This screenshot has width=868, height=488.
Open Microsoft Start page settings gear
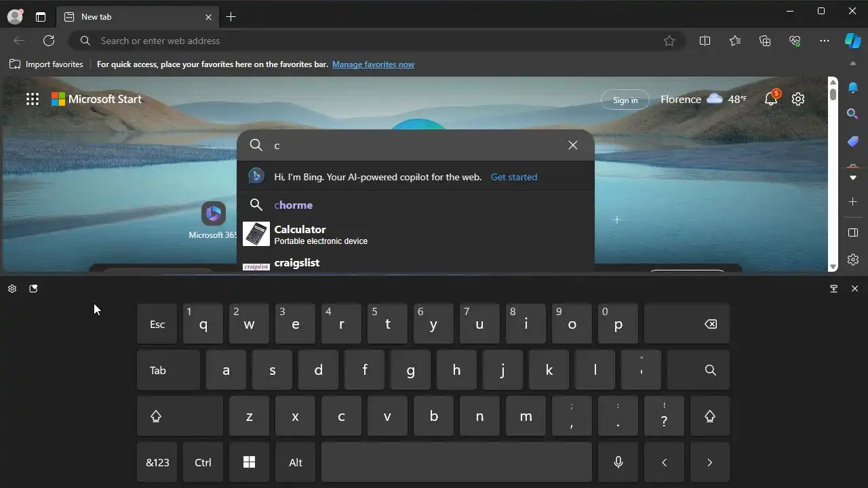pos(798,99)
